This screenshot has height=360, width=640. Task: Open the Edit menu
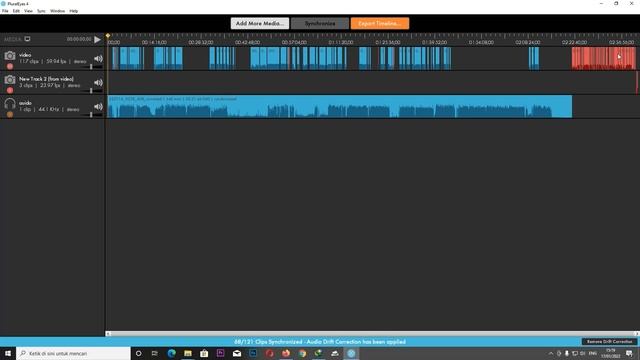pyautogui.click(x=16, y=11)
